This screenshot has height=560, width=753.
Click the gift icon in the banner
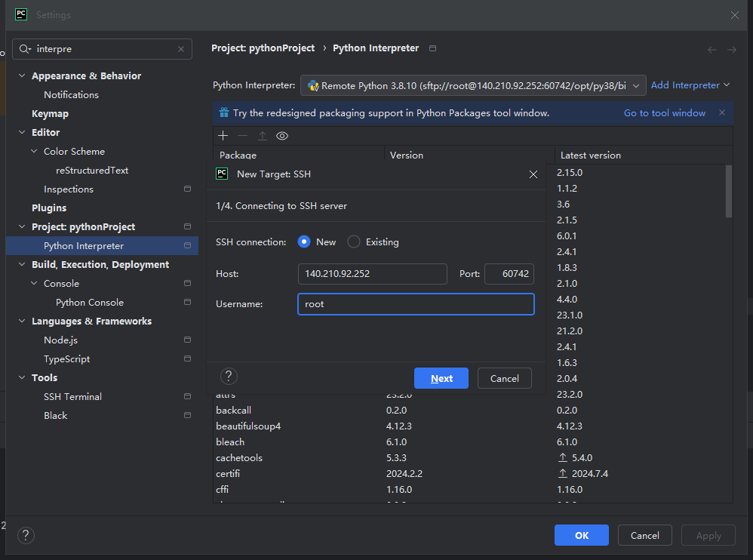point(224,113)
